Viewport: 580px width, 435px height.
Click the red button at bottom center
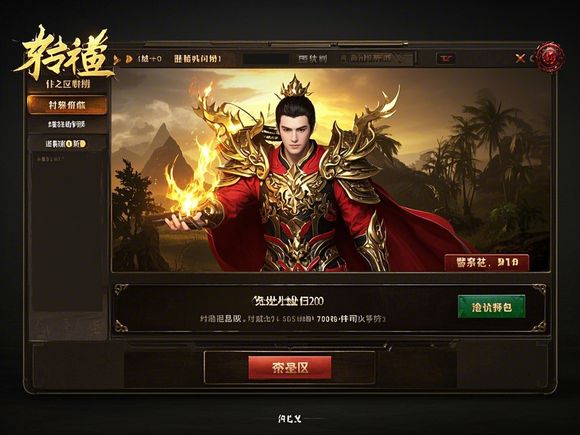[290, 368]
